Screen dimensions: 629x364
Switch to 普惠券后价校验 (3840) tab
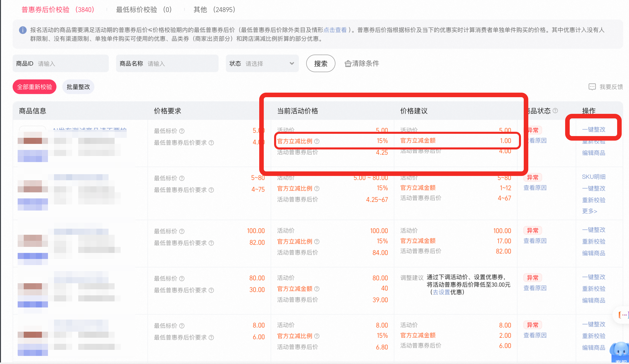pos(58,10)
